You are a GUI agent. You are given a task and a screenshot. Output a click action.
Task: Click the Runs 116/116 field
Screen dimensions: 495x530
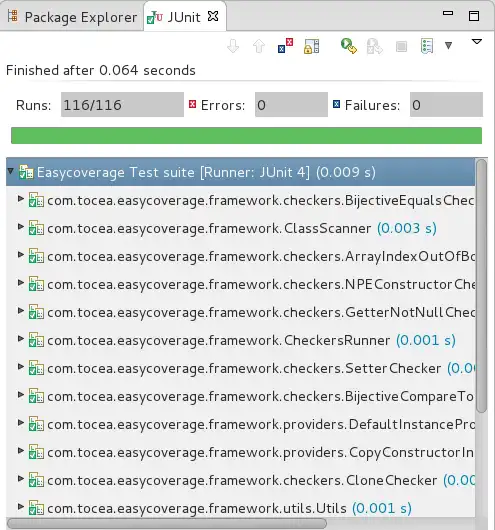point(122,105)
